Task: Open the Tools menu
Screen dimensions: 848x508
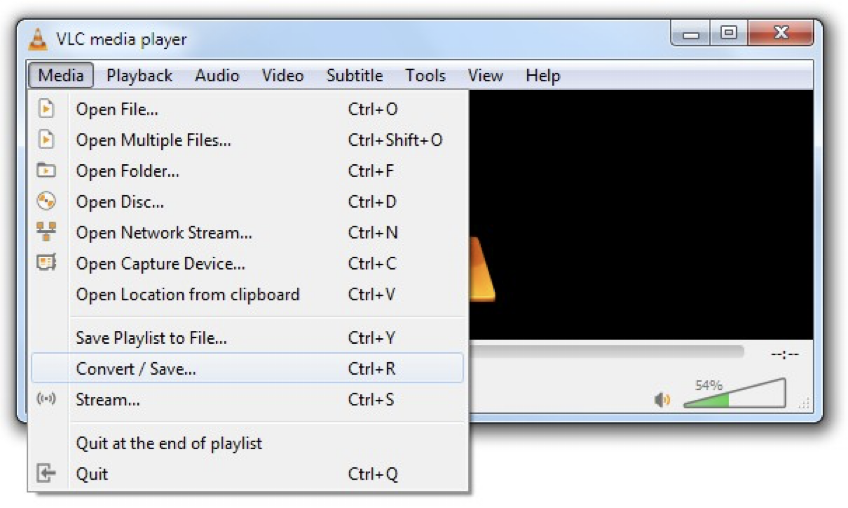Action: (x=426, y=75)
